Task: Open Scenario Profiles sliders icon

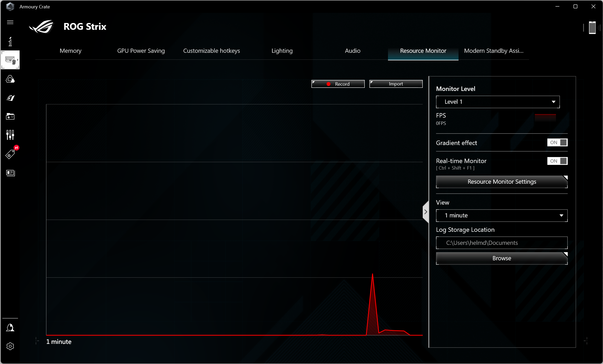Action: 10,135
